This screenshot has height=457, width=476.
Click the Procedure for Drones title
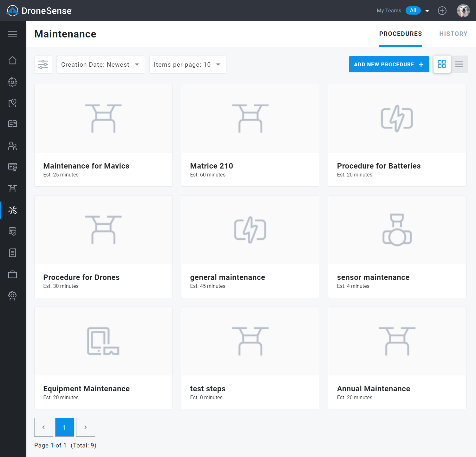pyautogui.click(x=82, y=277)
